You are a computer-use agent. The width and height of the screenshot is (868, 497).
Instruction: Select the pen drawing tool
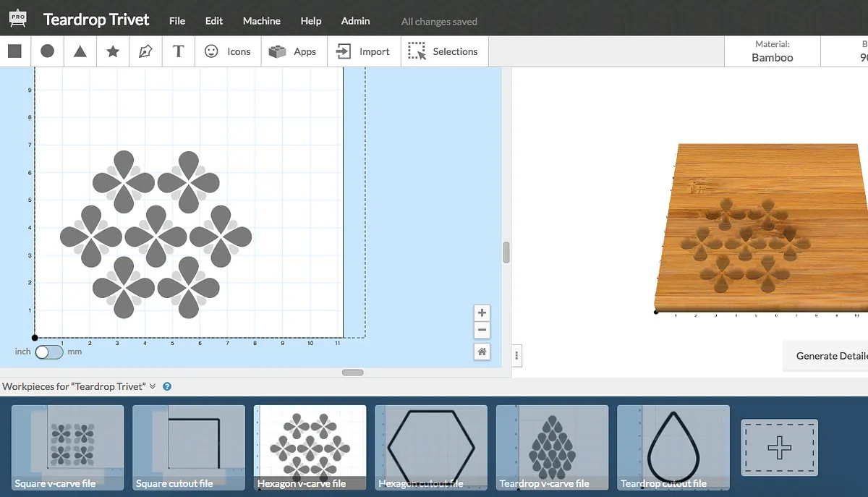coord(145,51)
